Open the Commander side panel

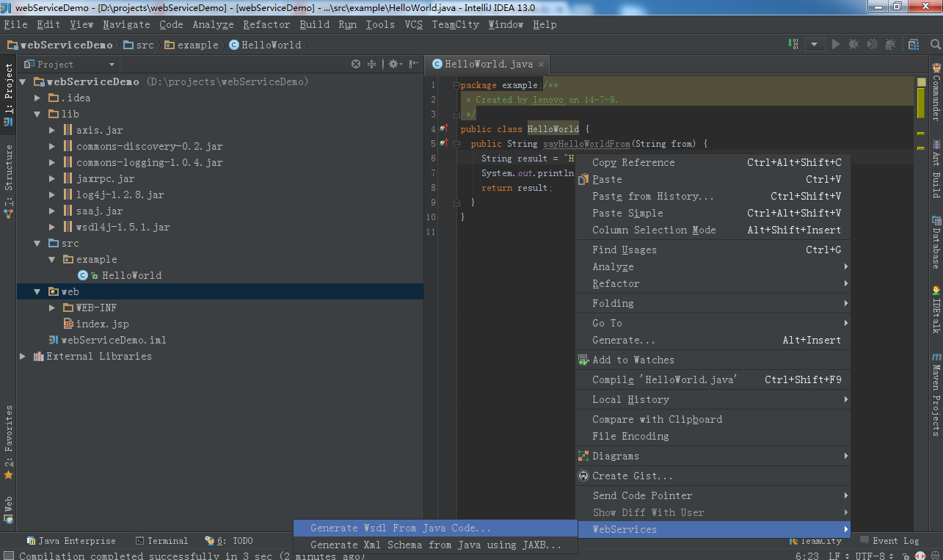936,92
